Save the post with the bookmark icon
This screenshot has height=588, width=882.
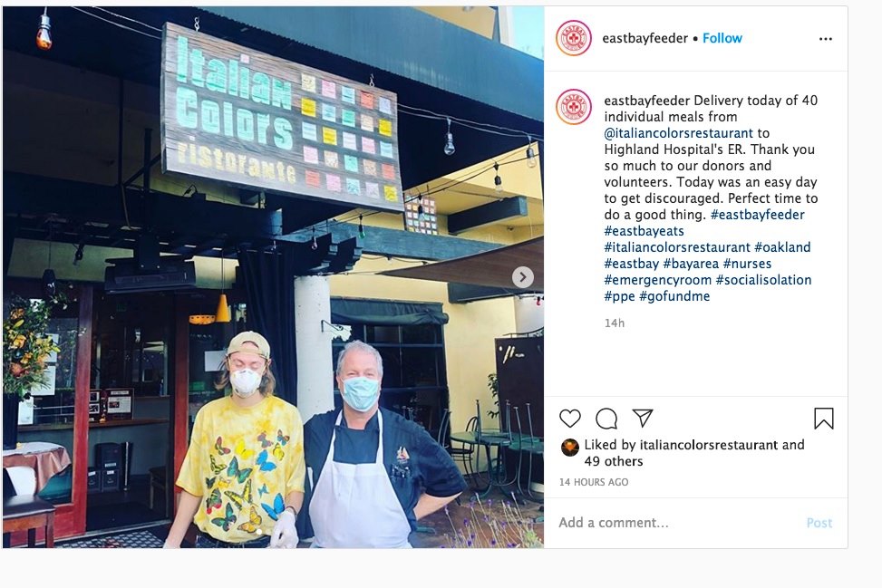823,419
